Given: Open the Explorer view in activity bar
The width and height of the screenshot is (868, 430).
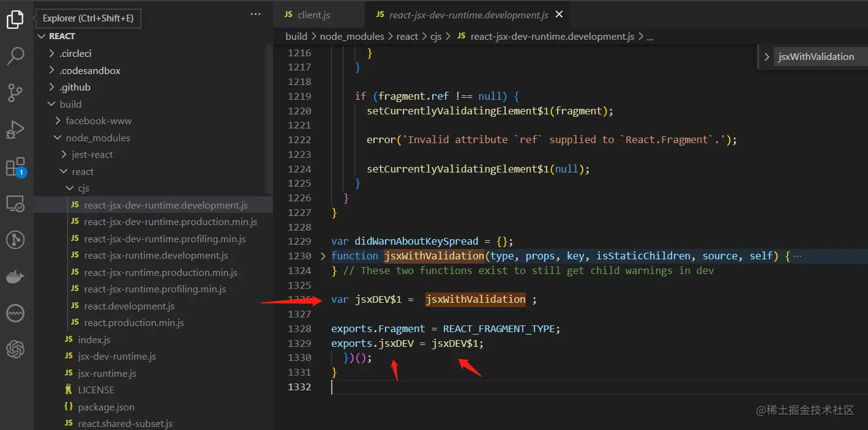Looking at the screenshot, I should 15,20.
